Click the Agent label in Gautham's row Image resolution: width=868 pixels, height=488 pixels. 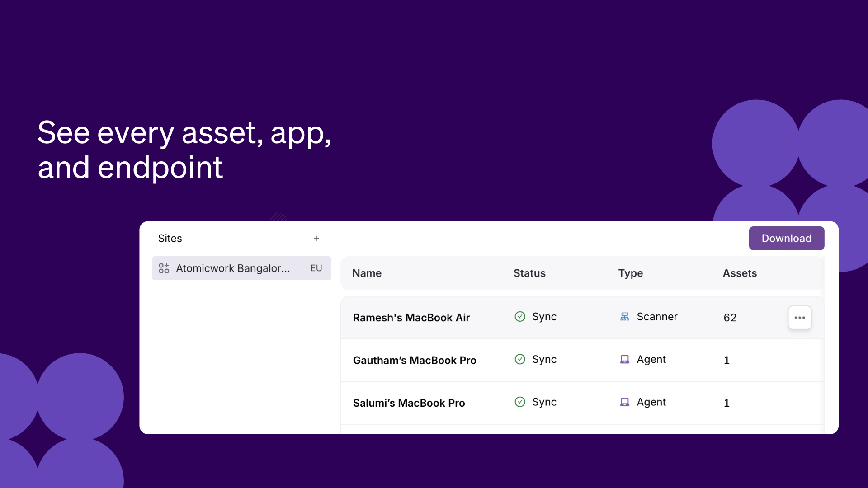(x=651, y=360)
